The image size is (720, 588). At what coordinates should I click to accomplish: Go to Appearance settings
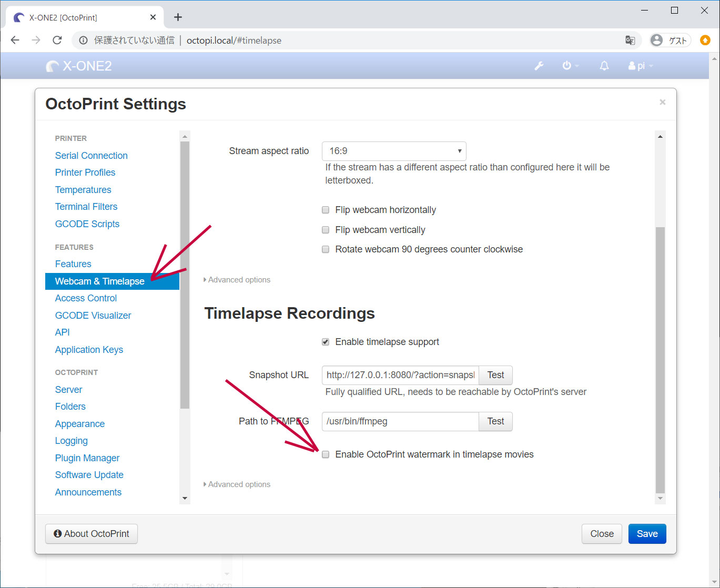[x=79, y=424]
